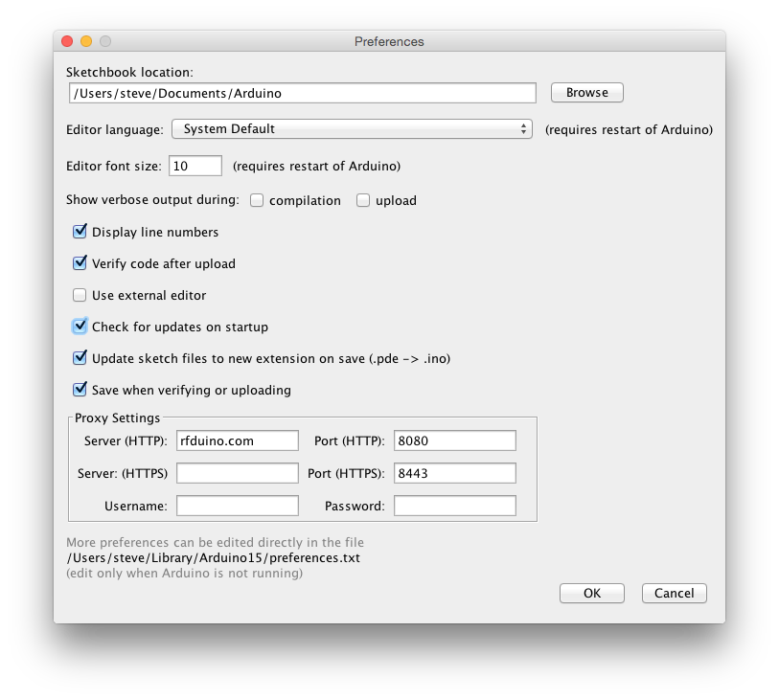The height and width of the screenshot is (700, 779).
Task: Cancel the Preferences dialog
Action: pyautogui.click(x=674, y=593)
